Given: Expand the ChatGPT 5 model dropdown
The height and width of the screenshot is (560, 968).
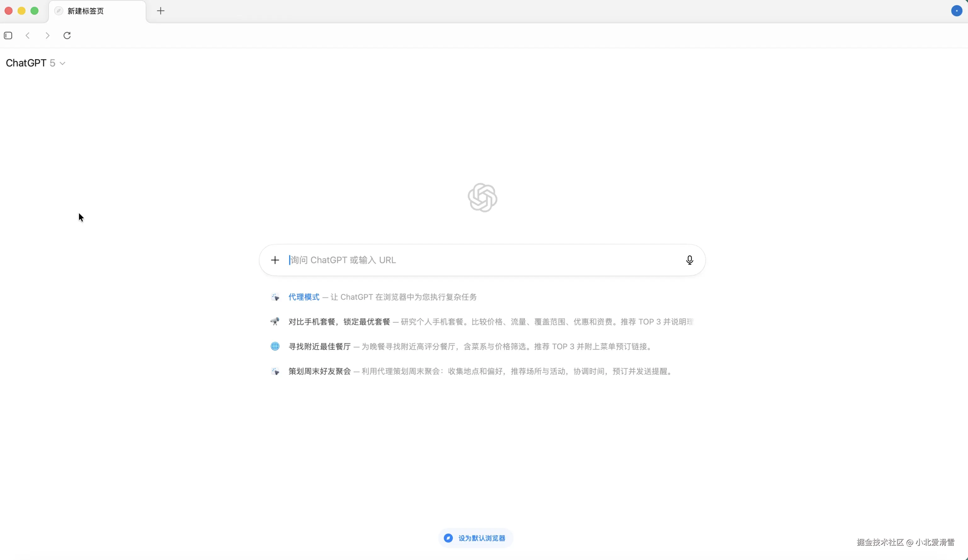Looking at the screenshot, I should (31, 63).
